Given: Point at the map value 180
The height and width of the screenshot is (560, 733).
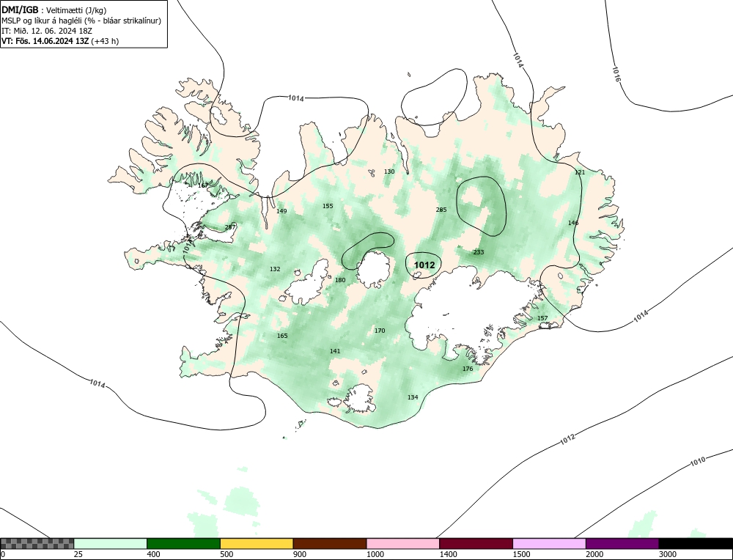Looking at the screenshot, I should (340, 281).
